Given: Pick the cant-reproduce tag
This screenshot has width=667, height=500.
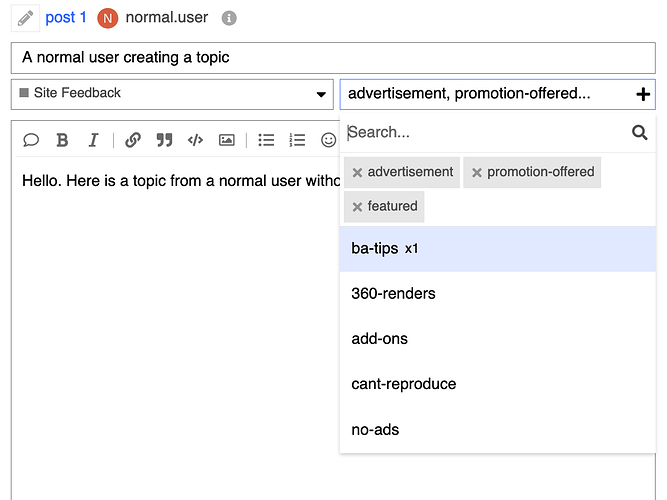Looking at the screenshot, I should point(497,384).
